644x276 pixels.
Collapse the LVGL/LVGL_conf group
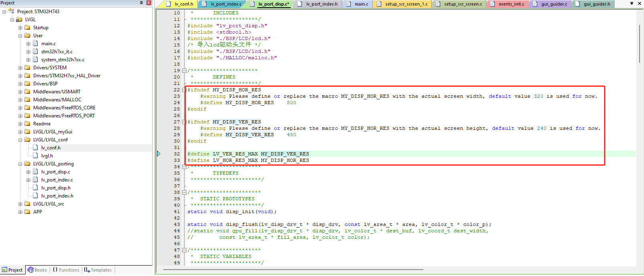click(x=20, y=140)
